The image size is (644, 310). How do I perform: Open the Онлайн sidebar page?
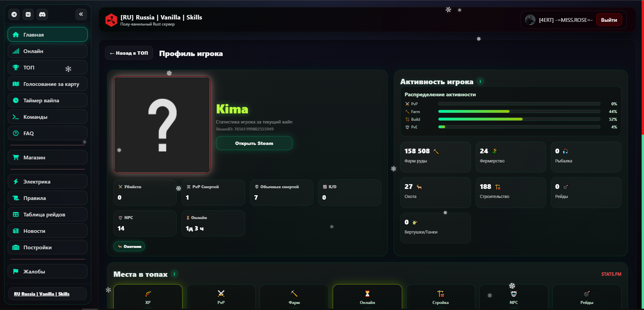point(48,51)
